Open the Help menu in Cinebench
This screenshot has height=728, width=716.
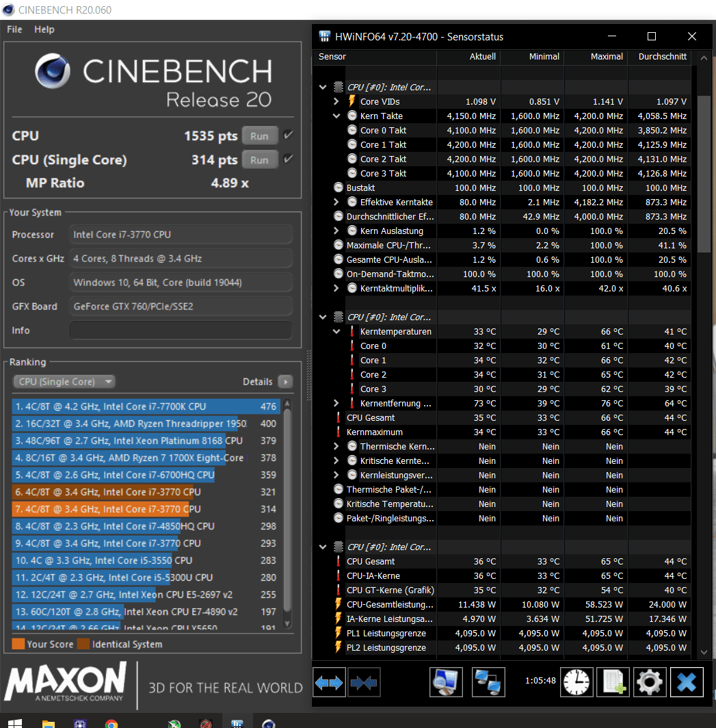pyautogui.click(x=44, y=29)
